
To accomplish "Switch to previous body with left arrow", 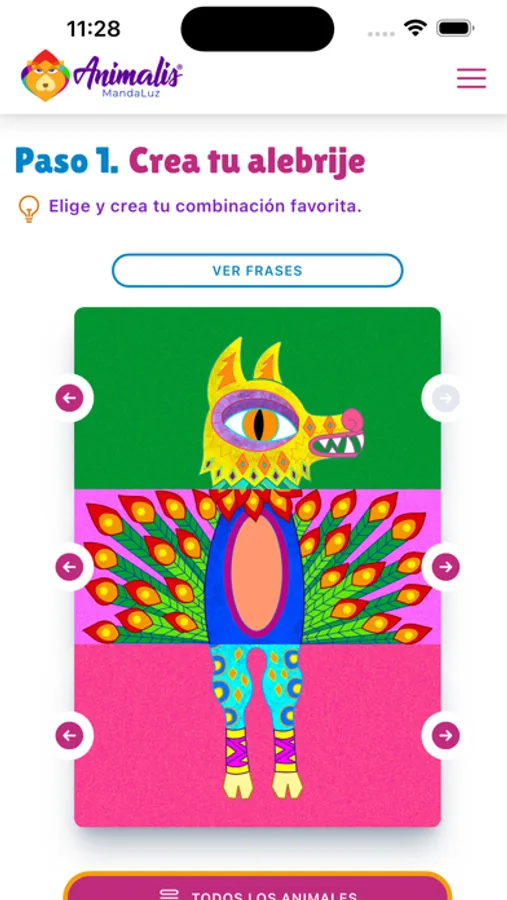I will pyautogui.click(x=69, y=567).
